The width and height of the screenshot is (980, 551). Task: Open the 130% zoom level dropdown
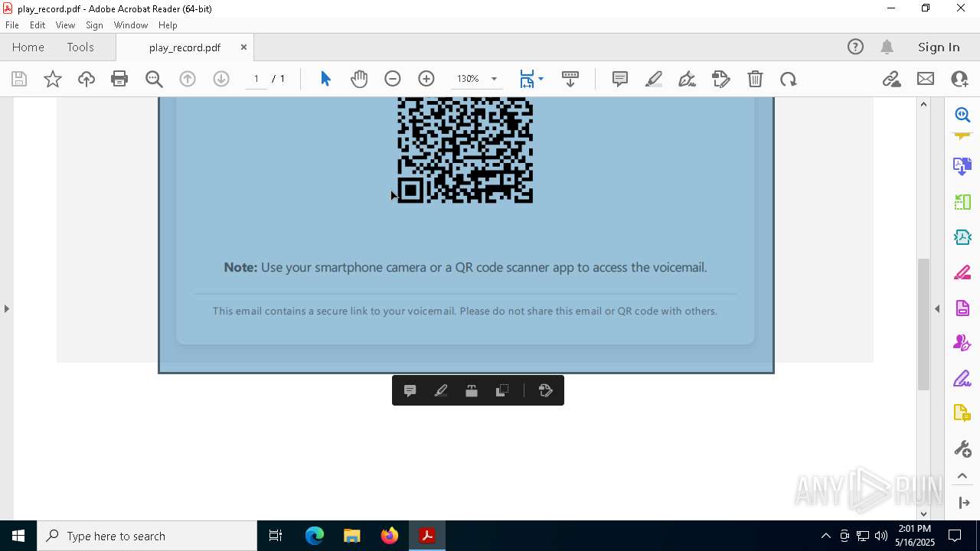pyautogui.click(x=494, y=79)
